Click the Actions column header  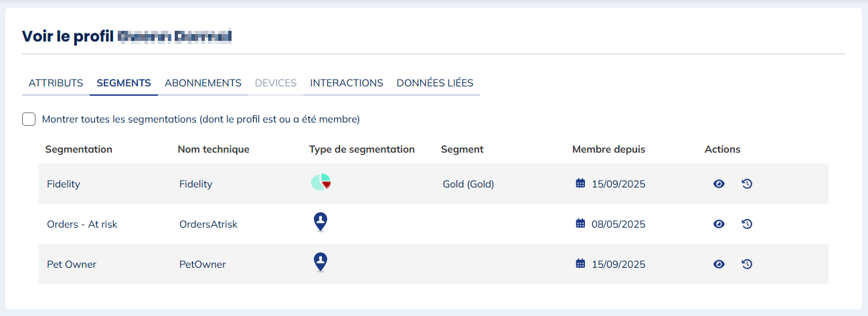[723, 149]
